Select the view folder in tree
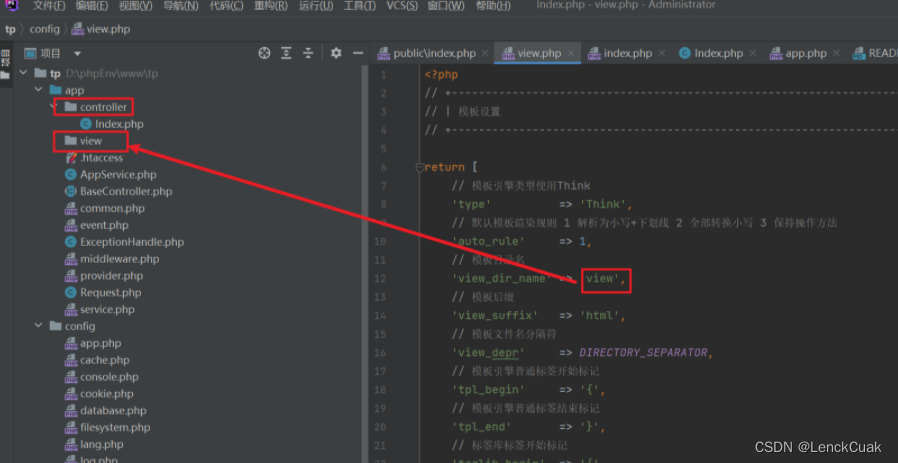 tap(84, 140)
